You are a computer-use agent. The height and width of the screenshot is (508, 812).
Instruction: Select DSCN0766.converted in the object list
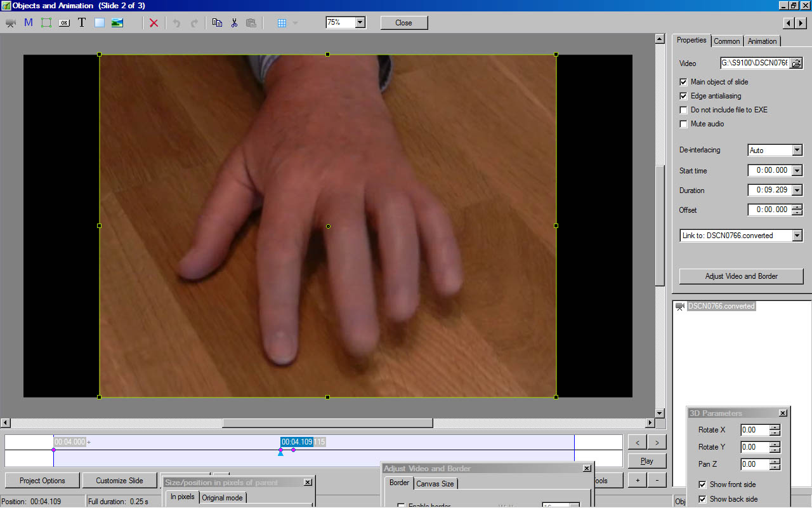coord(721,306)
